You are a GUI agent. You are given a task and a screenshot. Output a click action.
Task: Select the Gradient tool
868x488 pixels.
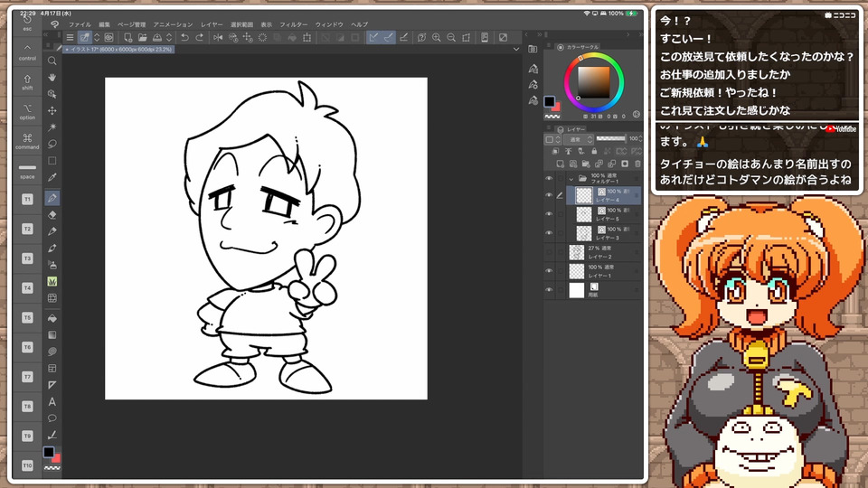pyautogui.click(x=52, y=334)
